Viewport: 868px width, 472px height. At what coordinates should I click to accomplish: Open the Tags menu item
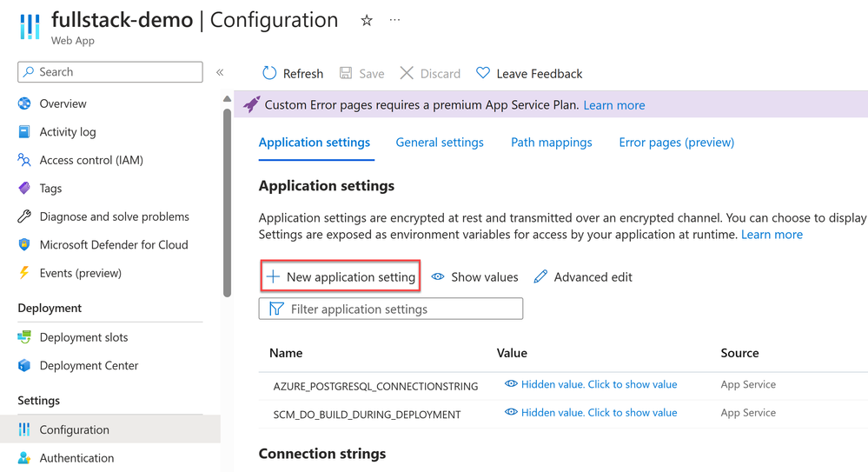point(51,189)
